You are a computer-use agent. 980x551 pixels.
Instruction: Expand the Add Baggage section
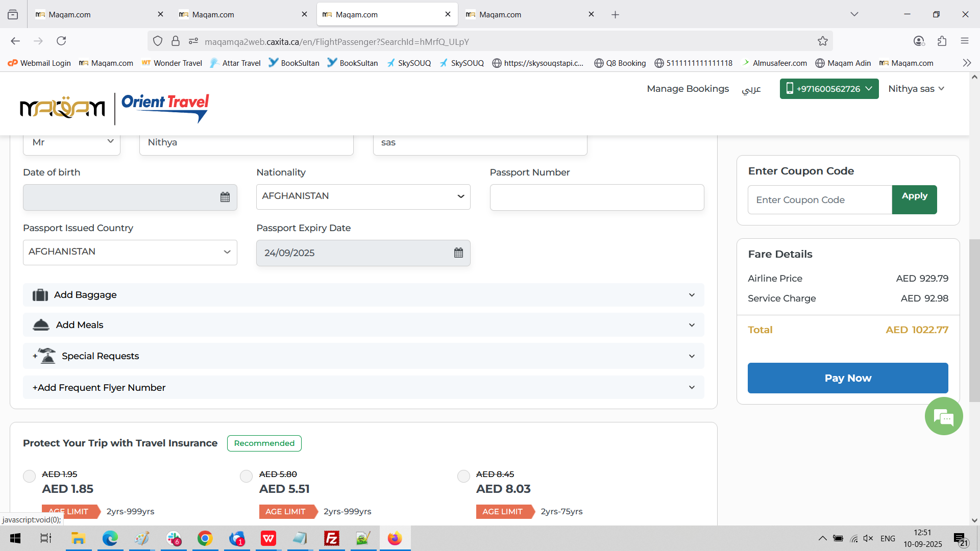click(x=363, y=295)
